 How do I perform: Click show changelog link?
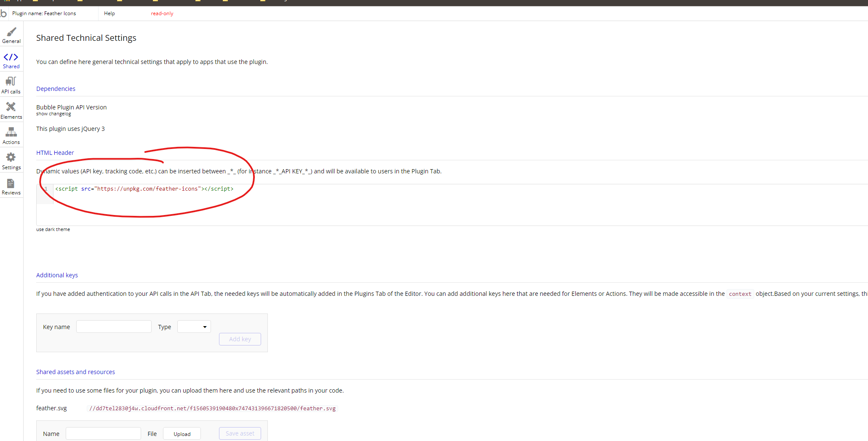point(53,114)
